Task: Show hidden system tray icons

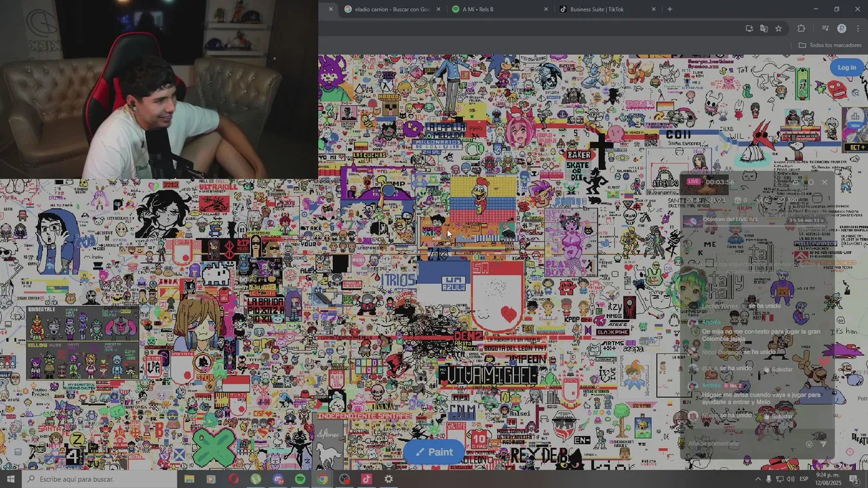Action: tap(757, 479)
